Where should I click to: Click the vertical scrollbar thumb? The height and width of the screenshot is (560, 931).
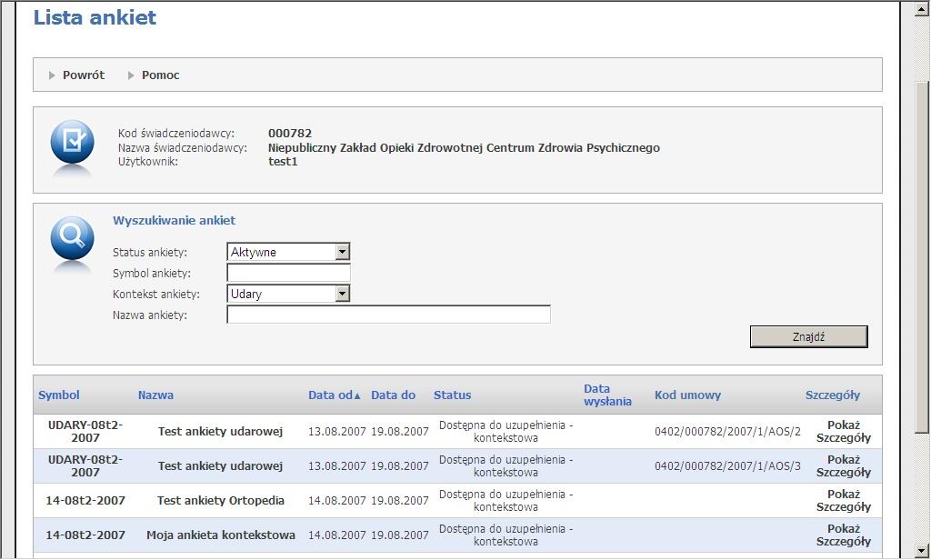click(x=922, y=255)
